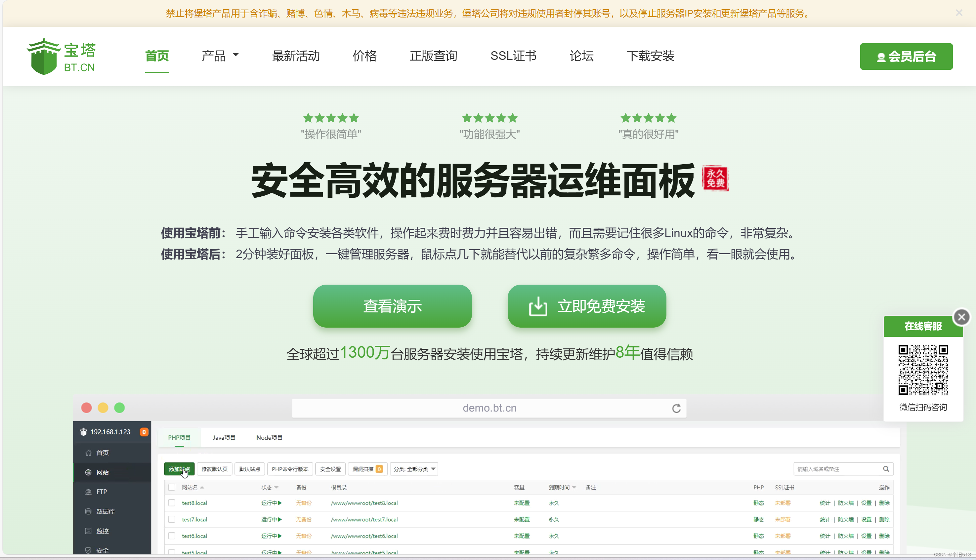
Task: Dismiss the top warning banner
Action: tap(959, 13)
